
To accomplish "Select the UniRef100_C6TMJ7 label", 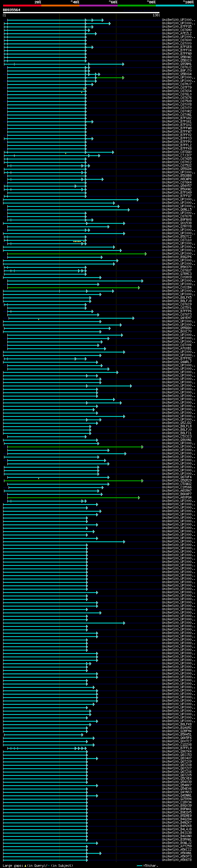I will click(x=177, y=84).
